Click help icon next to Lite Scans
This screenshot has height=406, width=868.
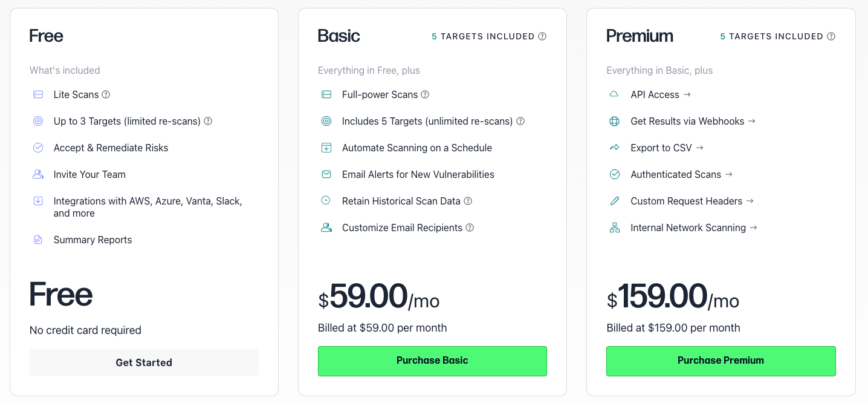click(x=106, y=94)
